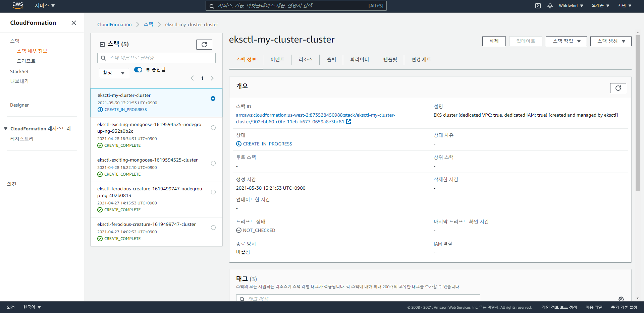Switch to the 이벤트 tab
This screenshot has height=313, width=644.
[277, 59]
